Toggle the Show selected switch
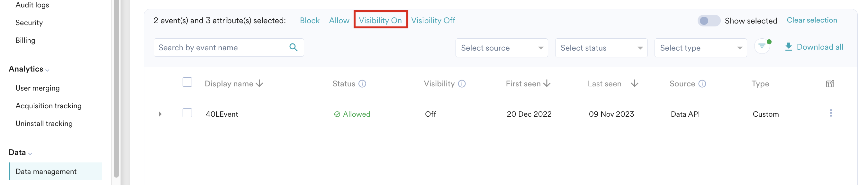The image size is (868, 185). (x=708, y=21)
